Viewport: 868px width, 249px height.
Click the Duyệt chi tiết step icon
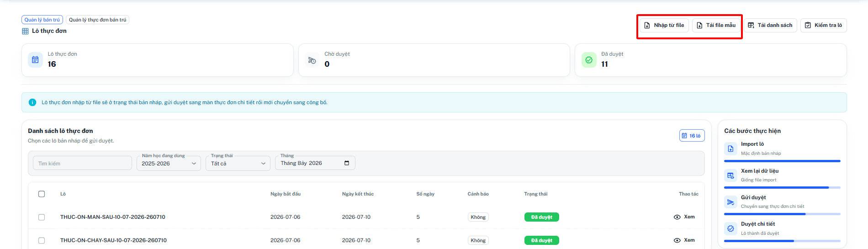click(730, 228)
